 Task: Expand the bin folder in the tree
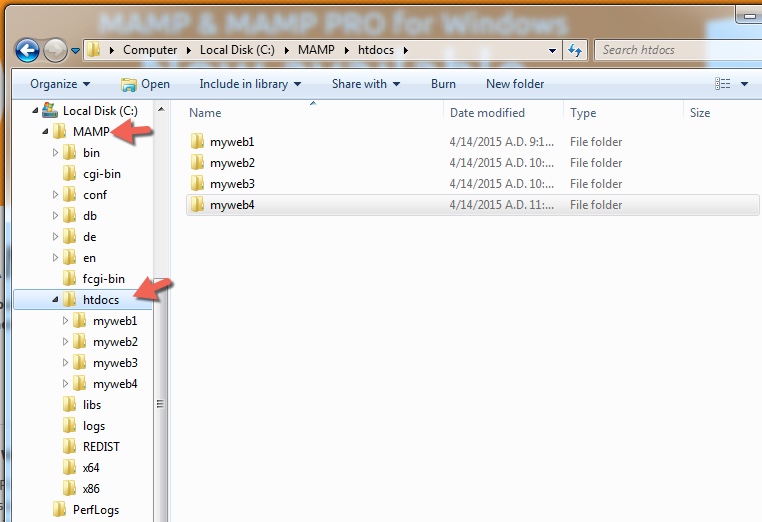point(55,153)
